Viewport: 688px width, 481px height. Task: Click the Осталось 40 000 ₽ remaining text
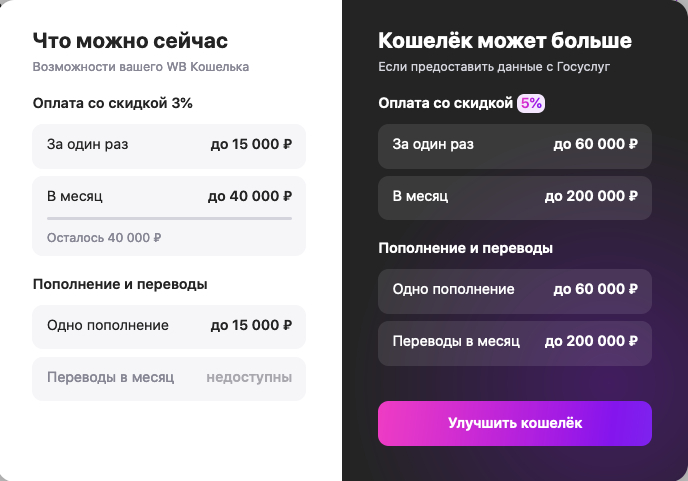pos(104,238)
